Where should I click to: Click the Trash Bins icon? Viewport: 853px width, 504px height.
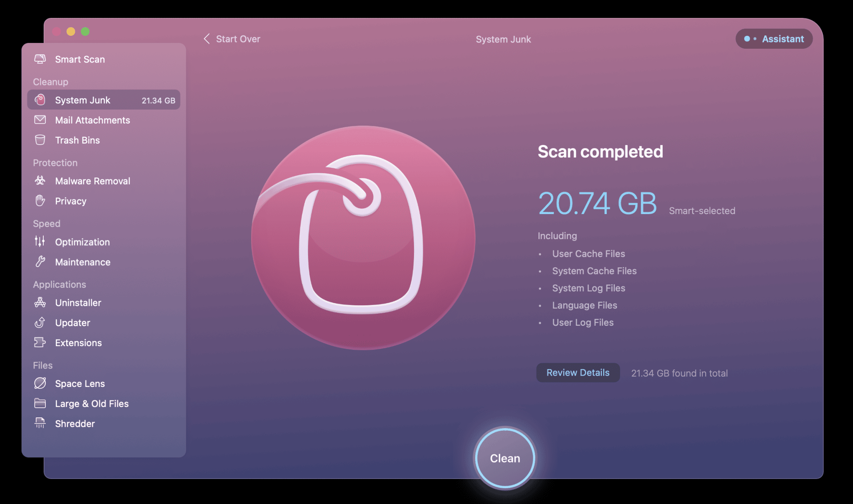(x=40, y=139)
